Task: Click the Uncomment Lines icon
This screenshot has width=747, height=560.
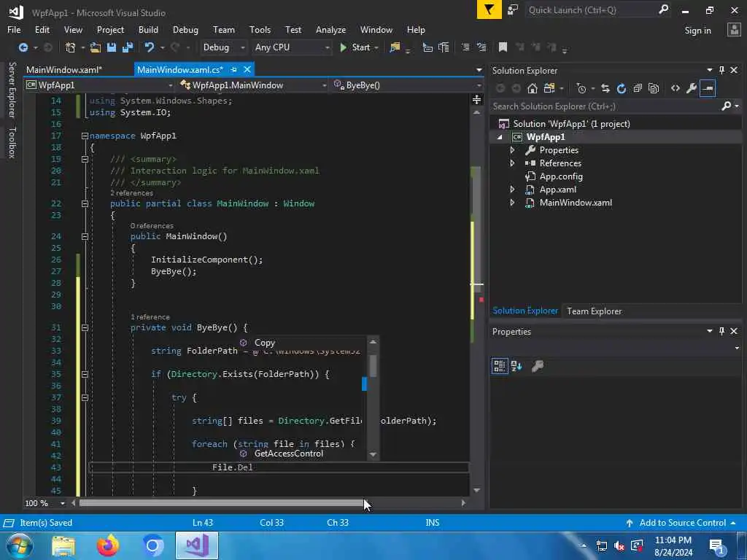Action: [481, 47]
